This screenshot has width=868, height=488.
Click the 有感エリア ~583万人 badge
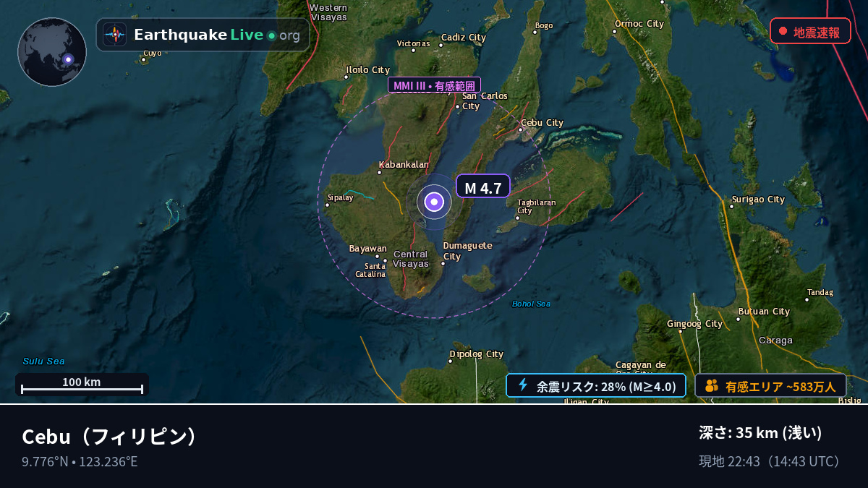click(x=770, y=385)
